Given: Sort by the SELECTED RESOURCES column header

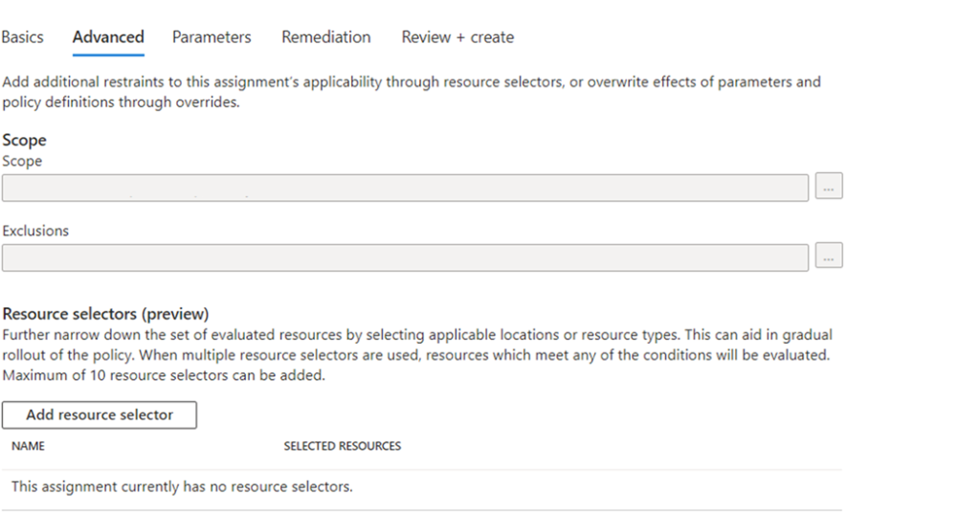Looking at the screenshot, I should coord(343,446).
